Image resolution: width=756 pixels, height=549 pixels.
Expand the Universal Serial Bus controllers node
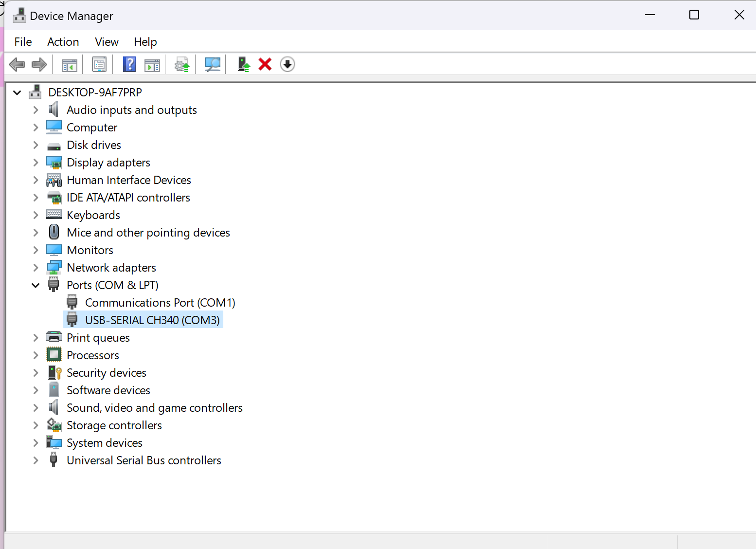(36, 460)
